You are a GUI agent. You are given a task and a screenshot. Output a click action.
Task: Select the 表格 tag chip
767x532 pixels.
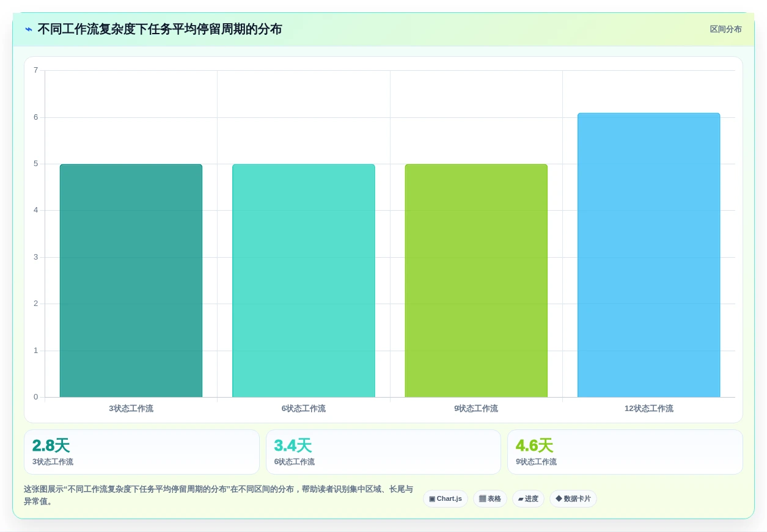[x=490, y=499]
